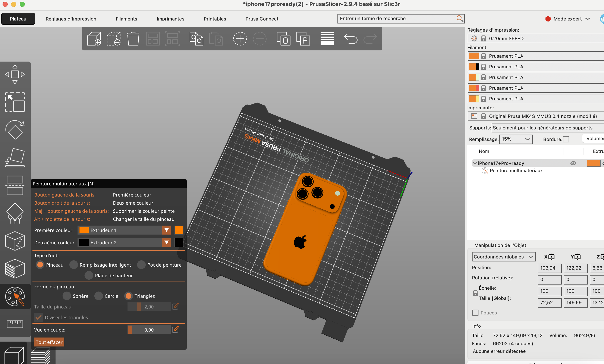Select the Paint-on supports tool
This screenshot has width=604, height=364.
[x=15, y=213]
